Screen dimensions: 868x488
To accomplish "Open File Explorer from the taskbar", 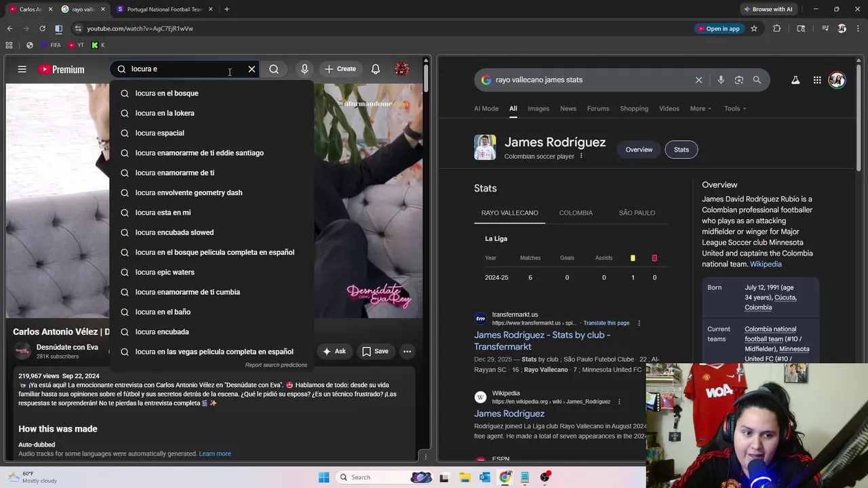I will coord(465,477).
